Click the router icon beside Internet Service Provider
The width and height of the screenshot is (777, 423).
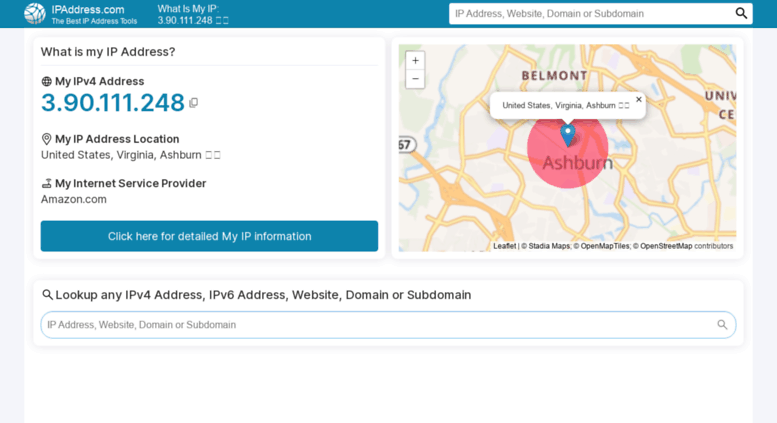47,183
